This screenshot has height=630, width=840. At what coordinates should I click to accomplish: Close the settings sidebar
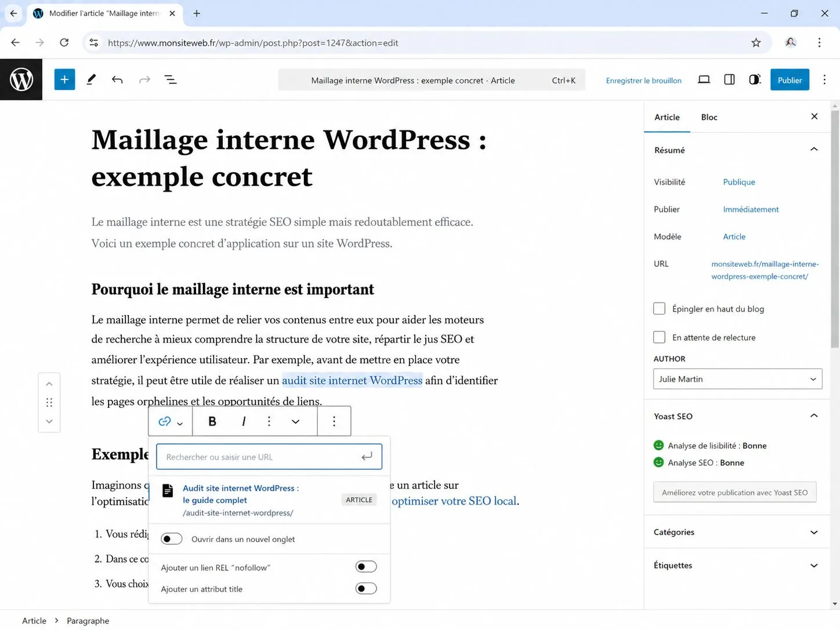pyautogui.click(x=814, y=117)
